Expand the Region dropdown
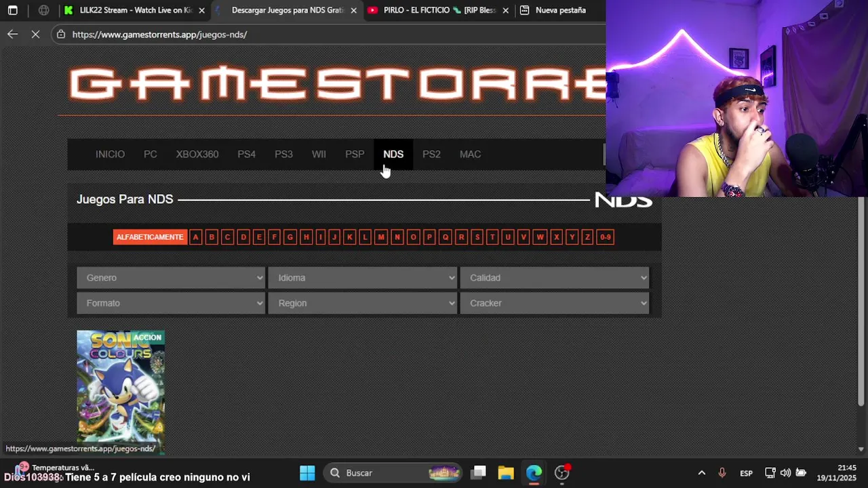The height and width of the screenshot is (488, 868). click(x=362, y=303)
